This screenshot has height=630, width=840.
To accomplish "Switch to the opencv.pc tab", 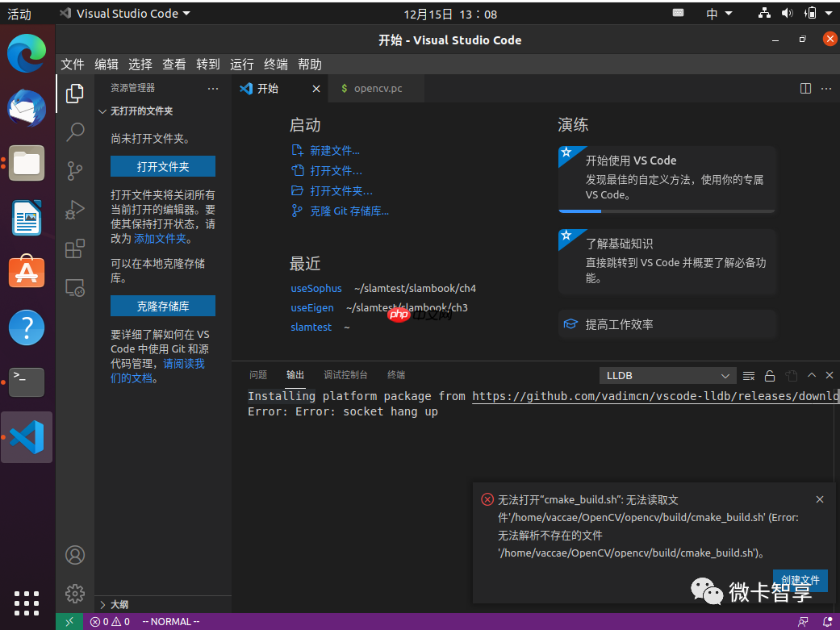I will click(x=376, y=88).
